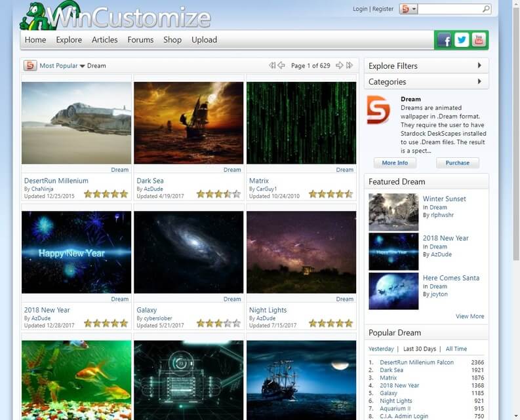Open Winter Sunset featured thumbnail
Screen dimensions: 520x420
tap(393, 212)
